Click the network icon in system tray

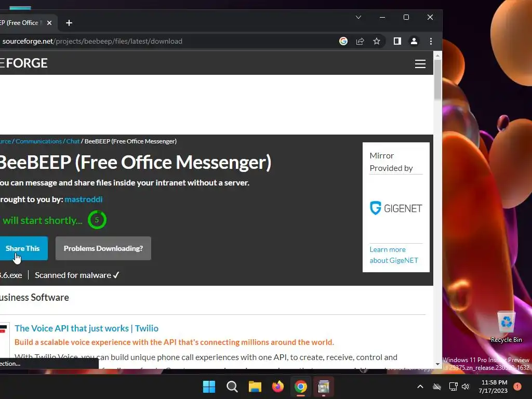coord(453,387)
